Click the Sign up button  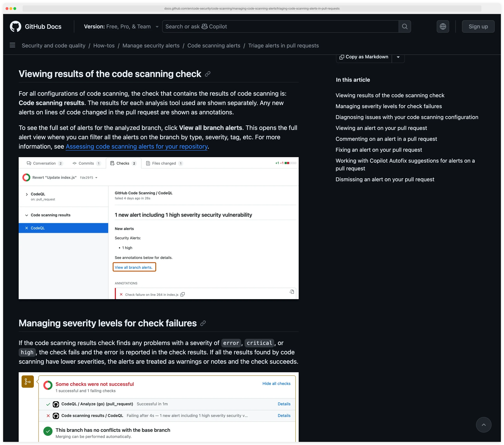point(478,26)
